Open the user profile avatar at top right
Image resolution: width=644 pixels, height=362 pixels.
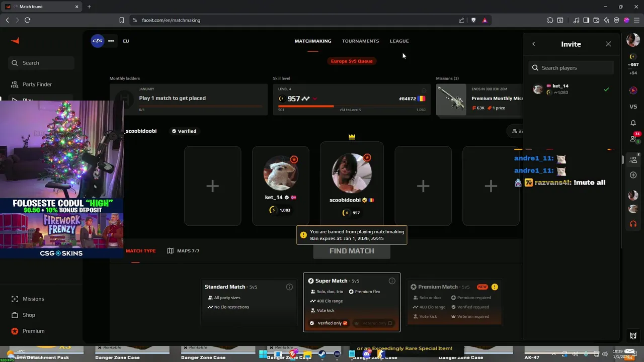click(633, 41)
